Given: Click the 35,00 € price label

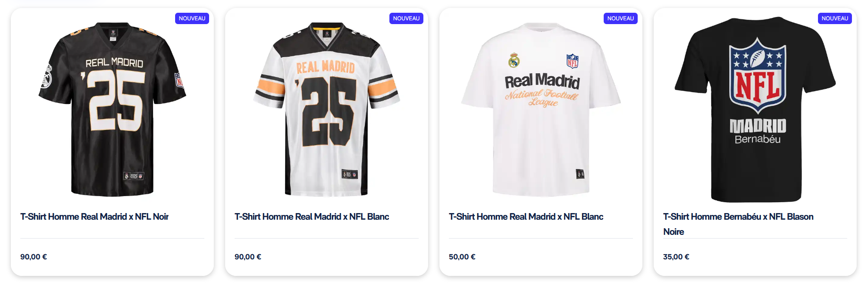Looking at the screenshot, I should click(x=676, y=257).
